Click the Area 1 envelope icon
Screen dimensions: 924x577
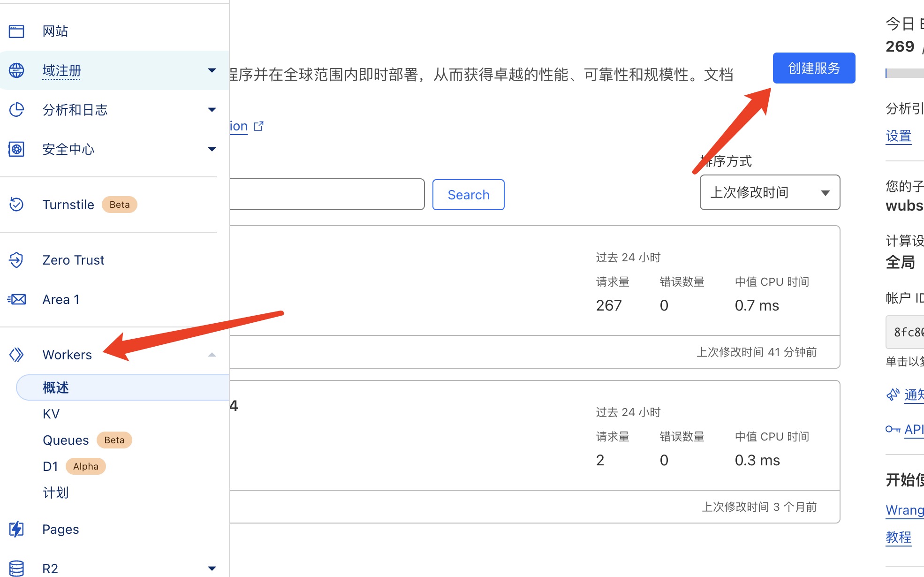tap(17, 299)
